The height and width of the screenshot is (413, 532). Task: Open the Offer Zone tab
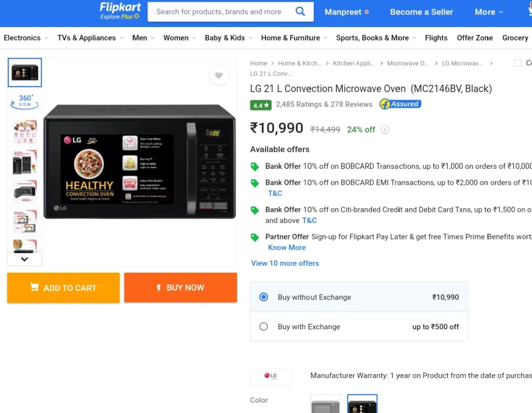[x=475, y=38]
